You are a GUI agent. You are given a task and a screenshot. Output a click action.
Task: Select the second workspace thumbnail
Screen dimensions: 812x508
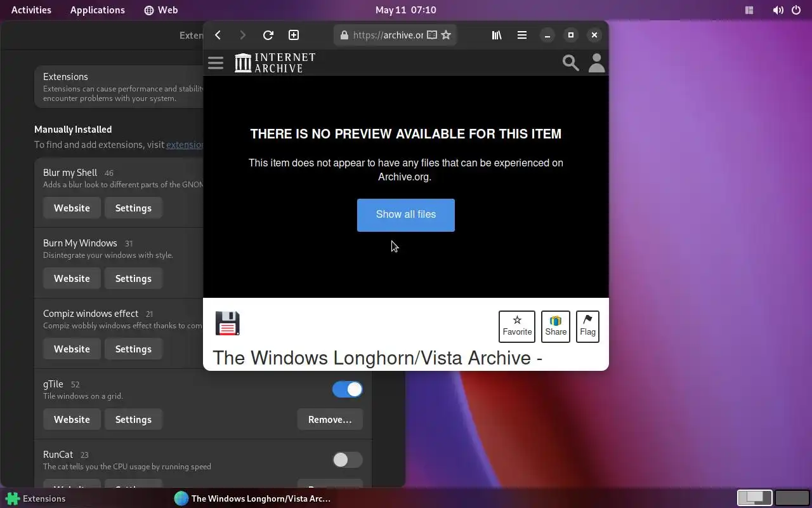pyautogui.click(x=792, y=497)
